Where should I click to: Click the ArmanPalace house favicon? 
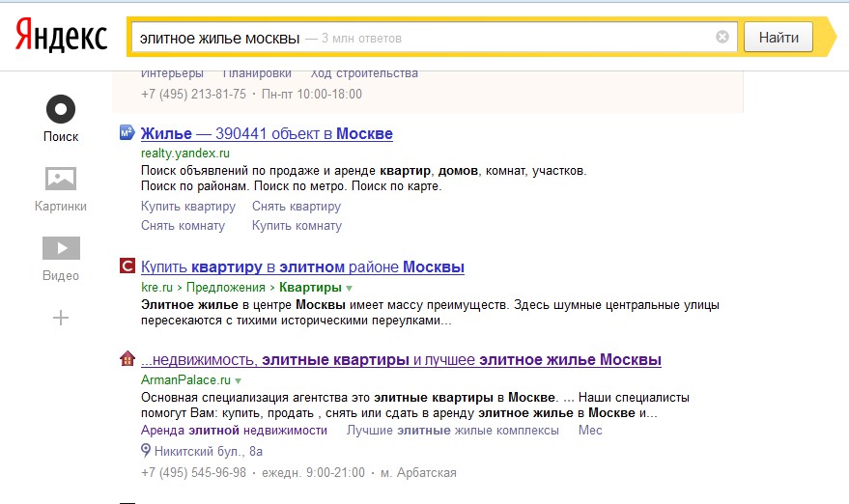127,358
